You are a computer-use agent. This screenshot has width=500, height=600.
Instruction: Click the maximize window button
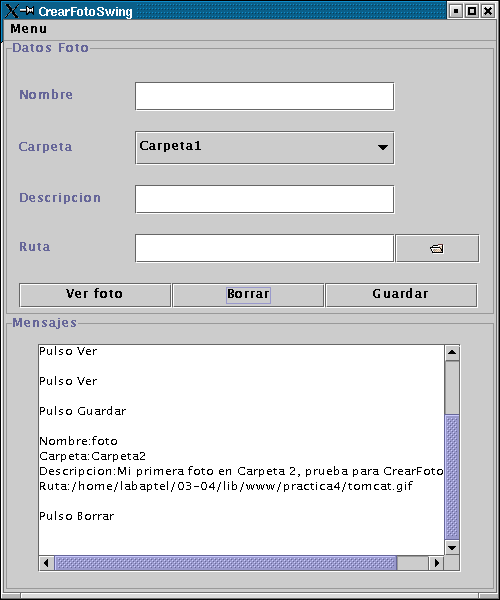tap(472, 11)
